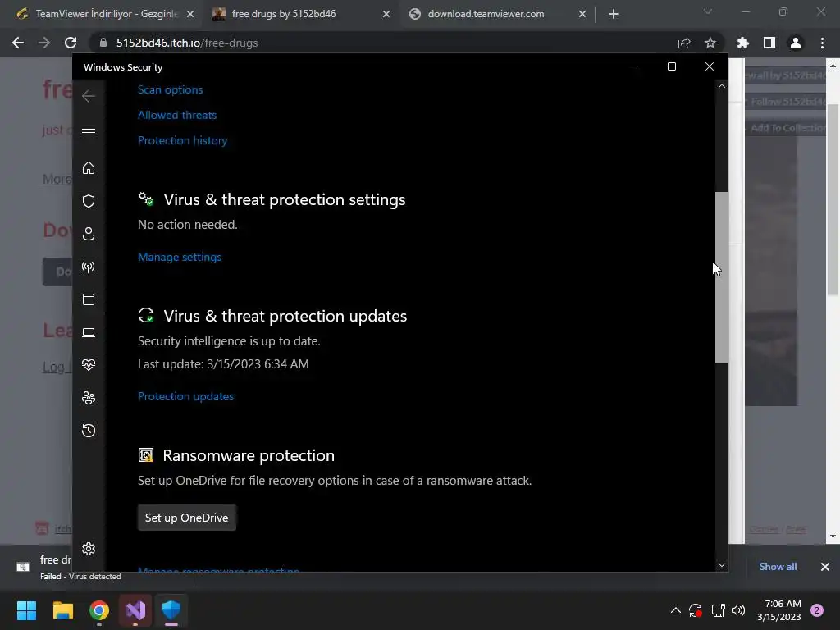View site security lock info
Viewport: 840px width, 630px height.
(103, 43)
